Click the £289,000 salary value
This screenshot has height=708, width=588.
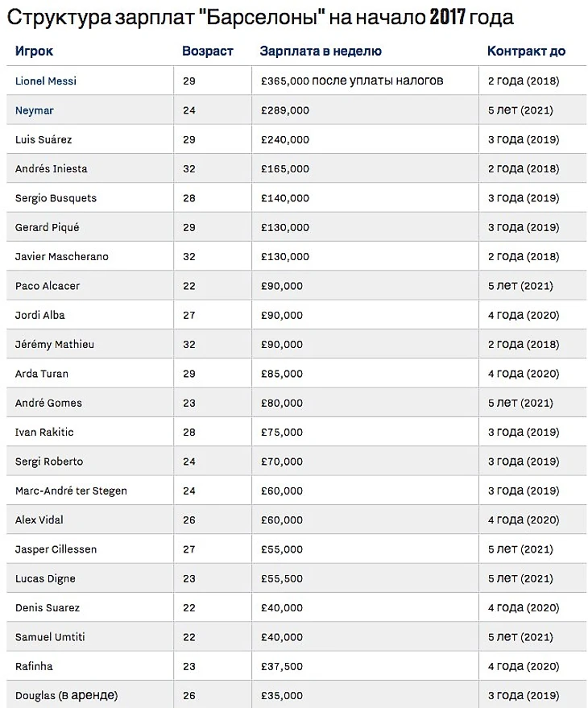[x=285, y=110]
